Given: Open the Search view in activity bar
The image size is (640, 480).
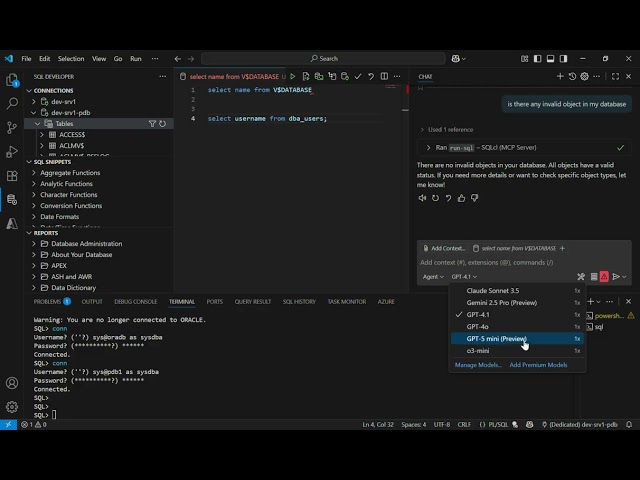Looking at the screenshot, I should pos(12,103).
